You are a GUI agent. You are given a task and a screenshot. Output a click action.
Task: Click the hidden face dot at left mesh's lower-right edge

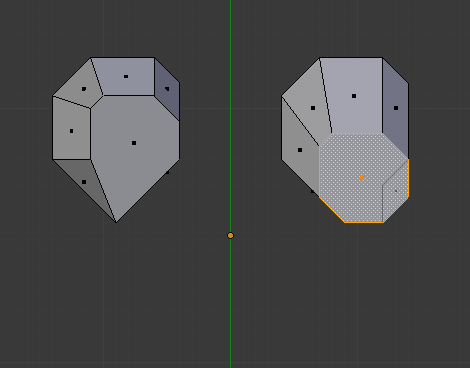[x=167, y=172]
